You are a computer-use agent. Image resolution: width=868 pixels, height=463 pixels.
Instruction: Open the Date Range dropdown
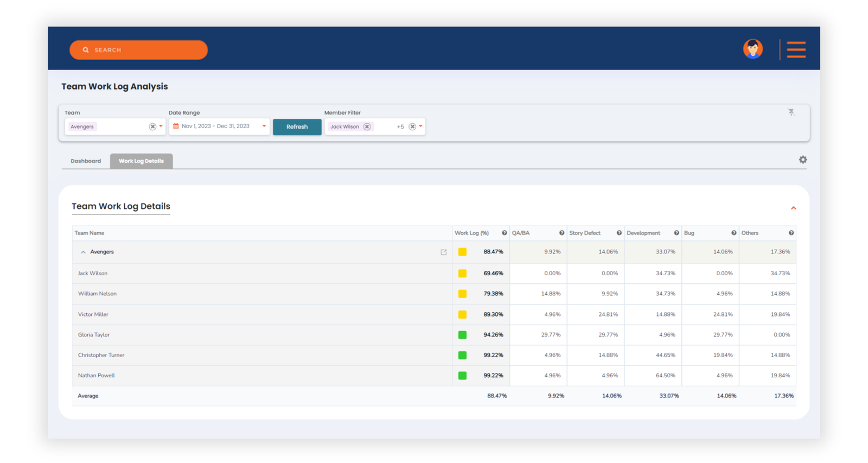(x=264, y=126)
